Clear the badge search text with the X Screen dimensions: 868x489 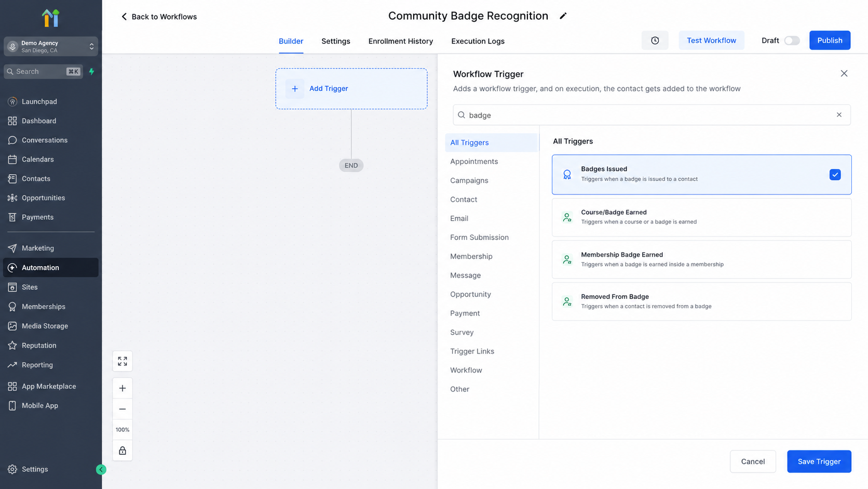(839, 115)
